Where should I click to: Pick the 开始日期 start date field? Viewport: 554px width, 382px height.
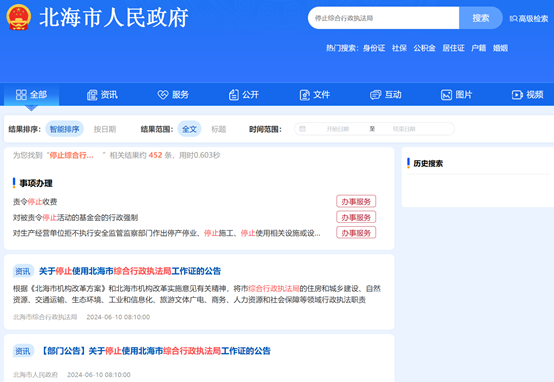(x=338, y=129)
